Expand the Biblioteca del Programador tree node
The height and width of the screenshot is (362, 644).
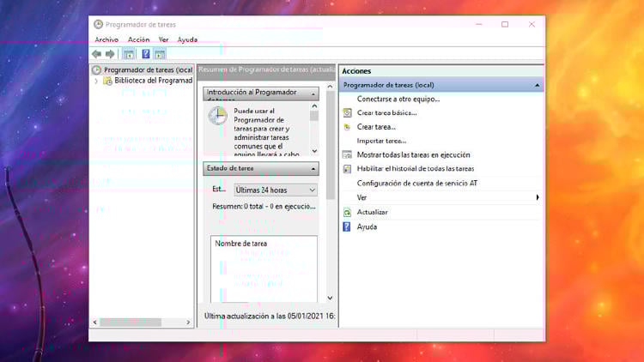[x=96, y=81]
